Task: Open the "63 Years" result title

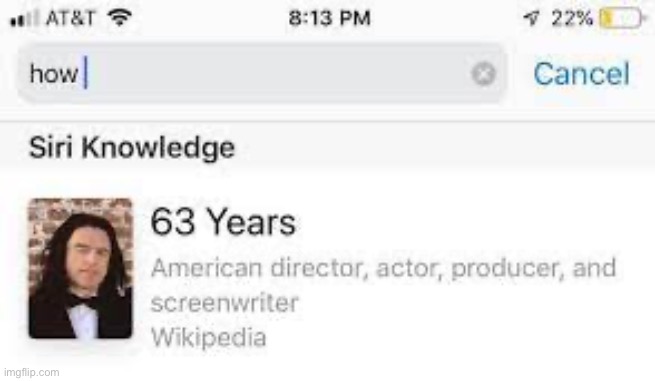Action: click(x=223, y=222)
